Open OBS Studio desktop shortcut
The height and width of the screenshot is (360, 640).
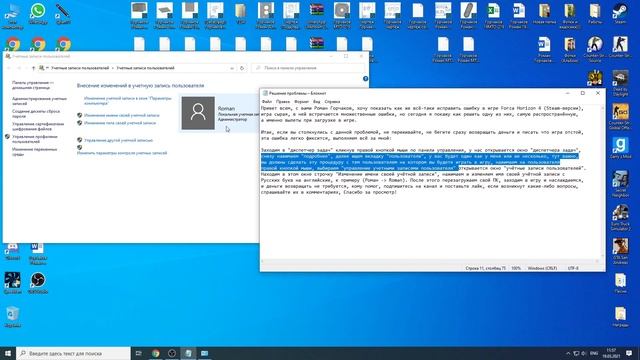(x=38, y=283)
